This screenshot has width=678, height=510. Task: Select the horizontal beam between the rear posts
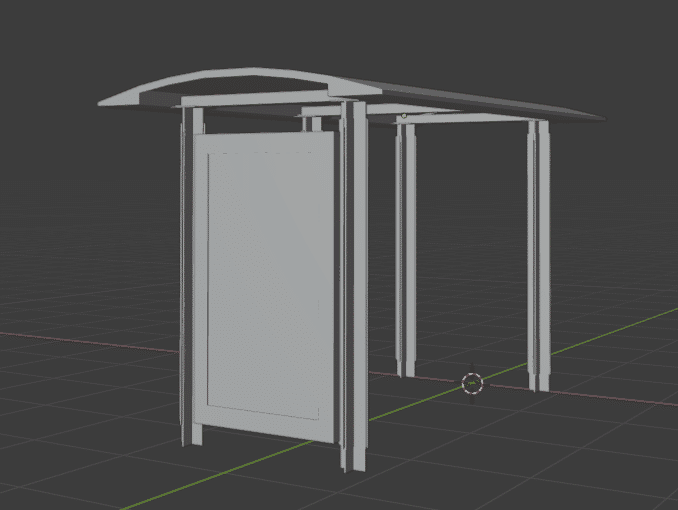click(470, 119)
